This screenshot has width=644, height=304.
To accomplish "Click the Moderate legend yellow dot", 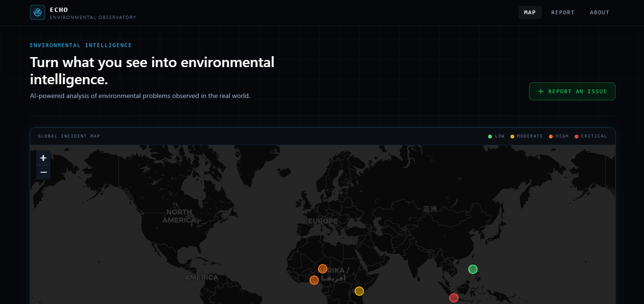I will click(512, 137).
